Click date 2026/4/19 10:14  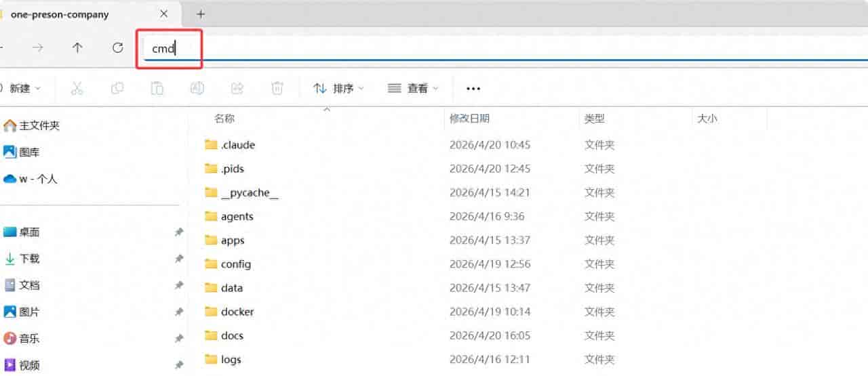click(490, 312)
